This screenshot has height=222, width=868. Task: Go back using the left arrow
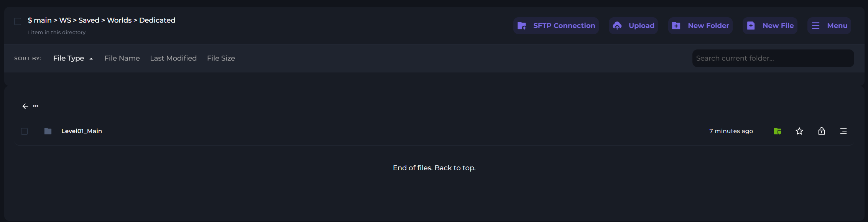[x=25, y=106]
